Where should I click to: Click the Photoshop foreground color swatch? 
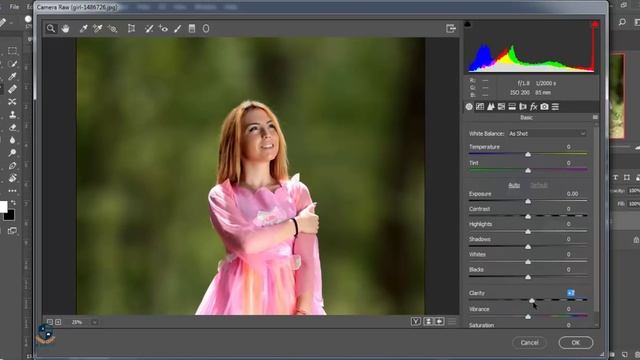[x=3, y=207]
